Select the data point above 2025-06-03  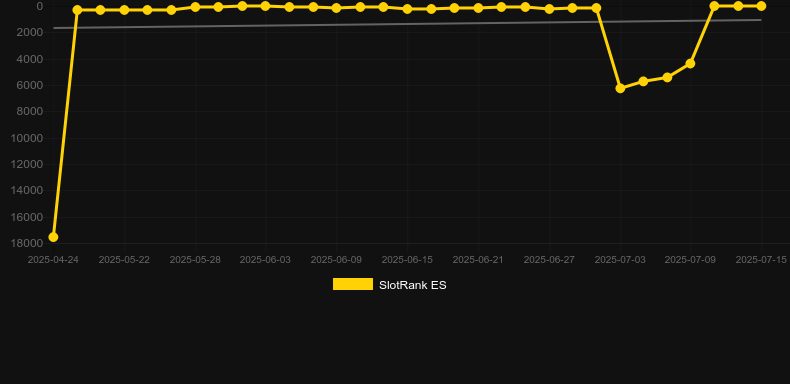[x=266, y=6]
